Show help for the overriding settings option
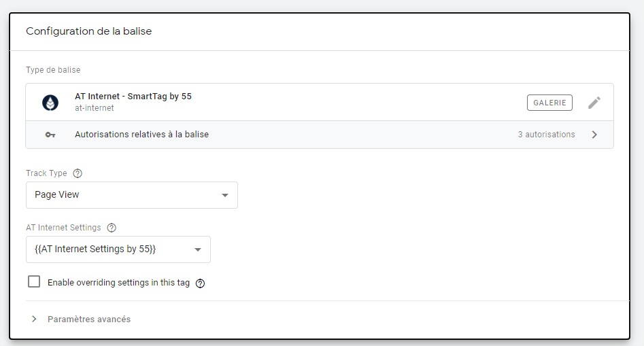Viewport: 644px width, 346px height. coord(200,283)
